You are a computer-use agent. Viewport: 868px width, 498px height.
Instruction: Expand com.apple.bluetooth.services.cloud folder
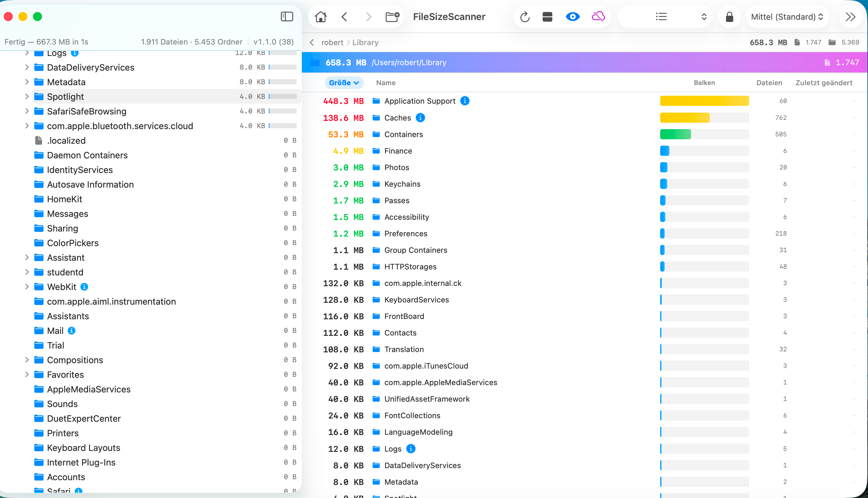pyautogui.click(x=27, y=126)
